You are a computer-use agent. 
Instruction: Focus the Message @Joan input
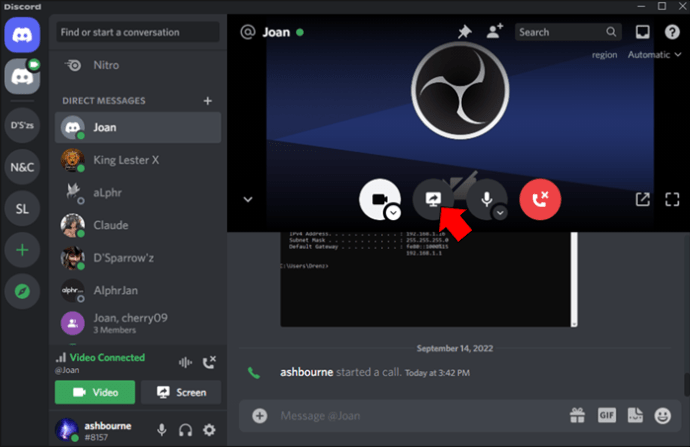click(418, 416)
